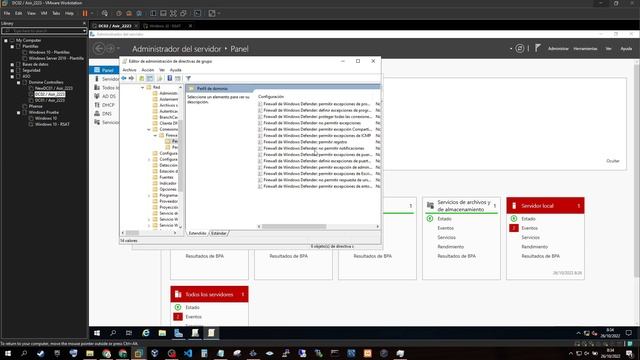
Task: Click the policy tree vertical scrollbar thumb
Action: [180, 156]
